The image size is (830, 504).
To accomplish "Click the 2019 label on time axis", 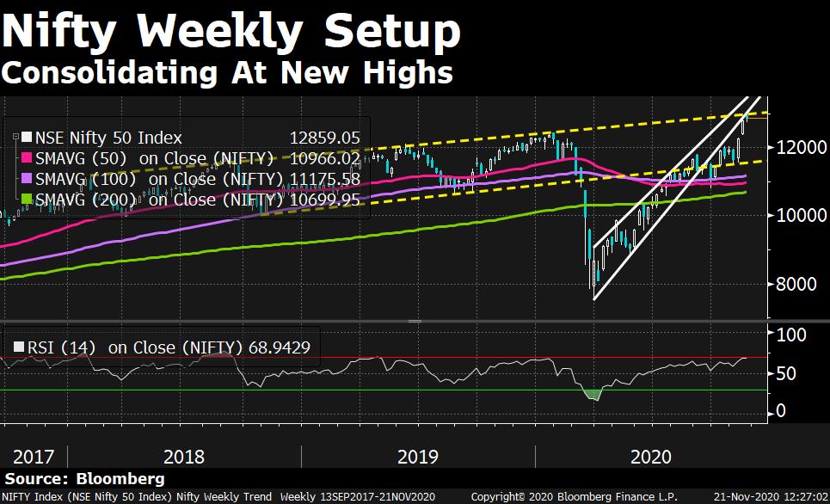I will [417, 455].
